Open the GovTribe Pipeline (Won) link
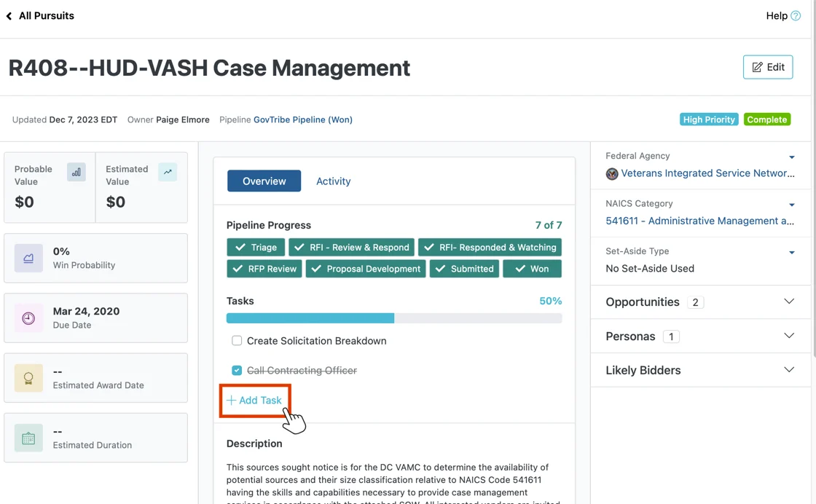 303,119
